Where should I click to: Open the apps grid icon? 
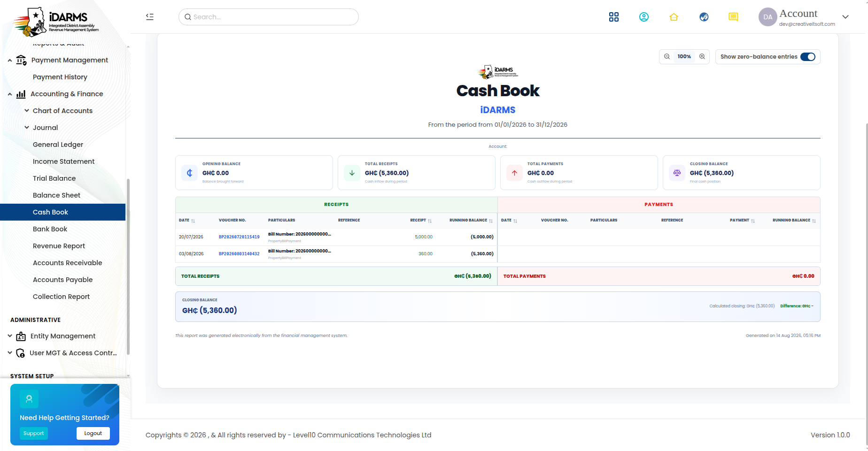click(x=614, y=17)
